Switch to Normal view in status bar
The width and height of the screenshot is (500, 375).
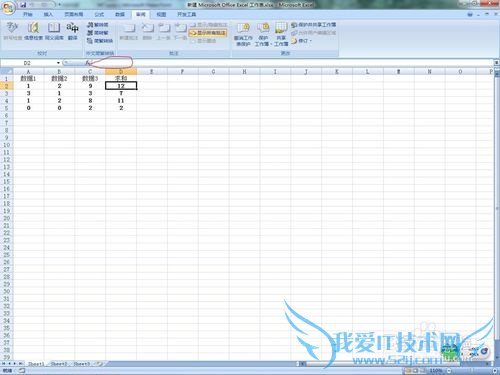(408, 371)
